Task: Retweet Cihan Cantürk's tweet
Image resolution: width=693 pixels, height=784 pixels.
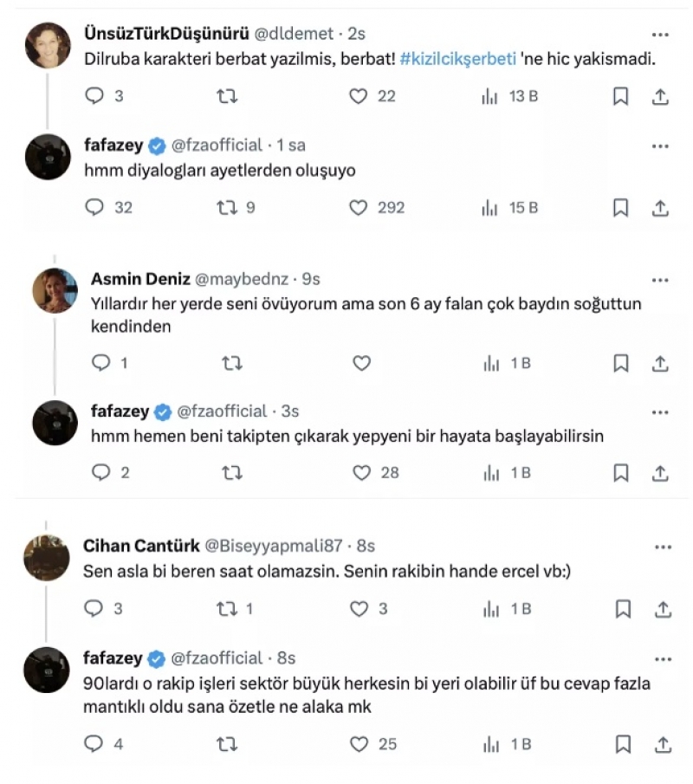Action: tap(227, 610)
